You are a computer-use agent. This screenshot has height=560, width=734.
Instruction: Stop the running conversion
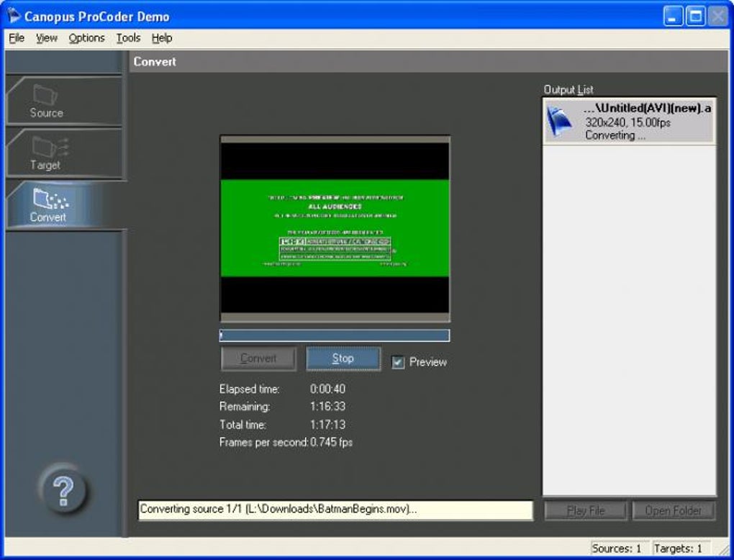click(x=343, y=358)
